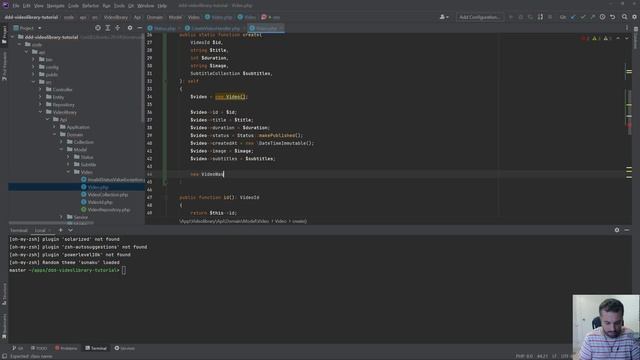Select the active Video.php editor tab
The width and height of the screenshot is (640, 360).
(x=266, y=29)
